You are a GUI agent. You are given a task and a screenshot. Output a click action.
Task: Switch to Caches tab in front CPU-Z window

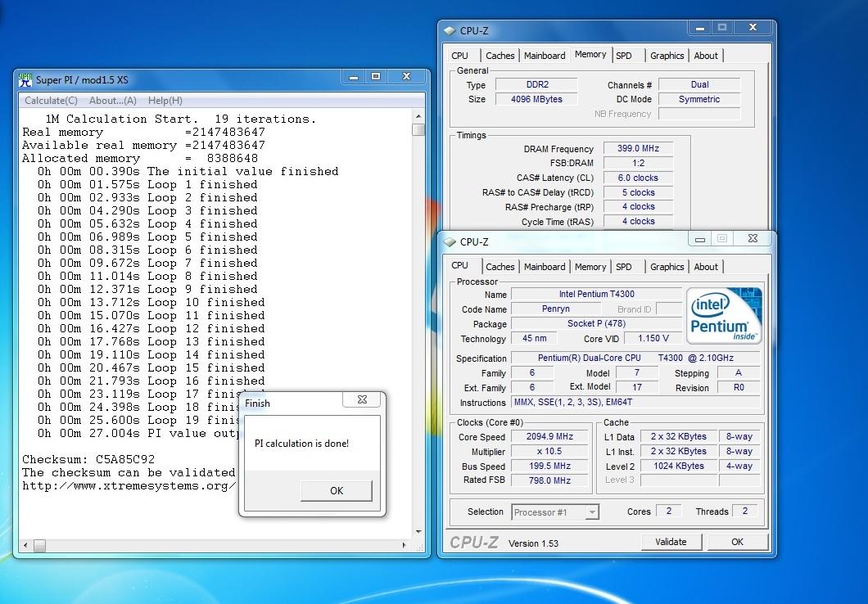coord(500,267)
